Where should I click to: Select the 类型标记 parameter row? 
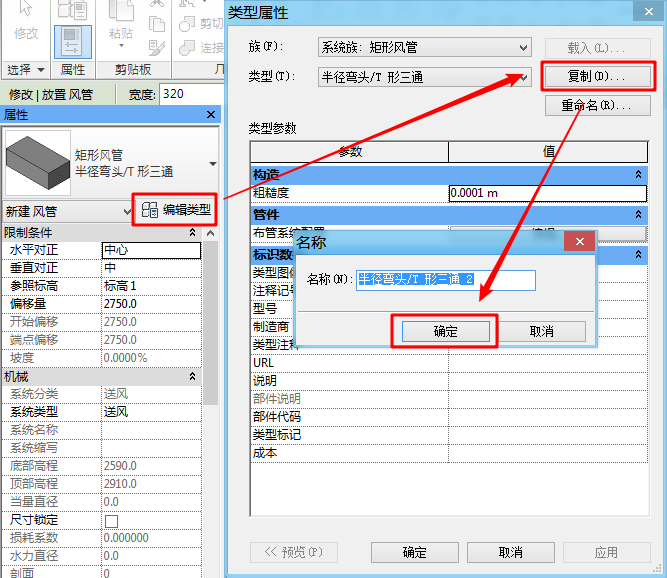tap(449, 435)
